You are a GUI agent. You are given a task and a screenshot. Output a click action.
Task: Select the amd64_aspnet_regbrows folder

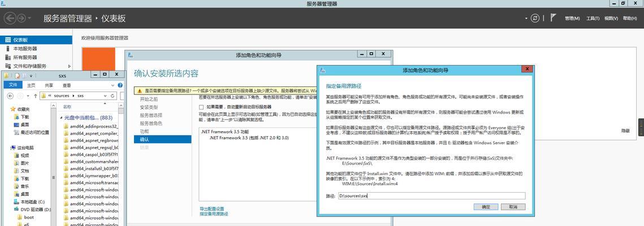pos(91,140)
